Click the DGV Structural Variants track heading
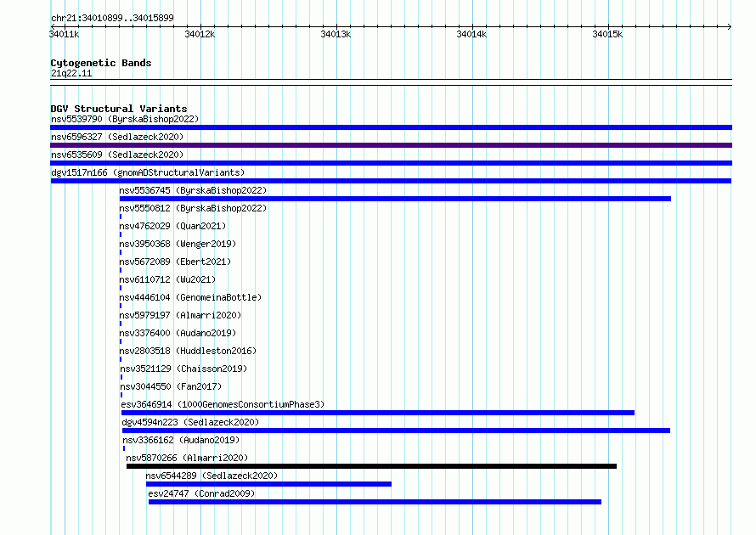The height and width of the screenshot is (535, 756). tap(119, 109)
